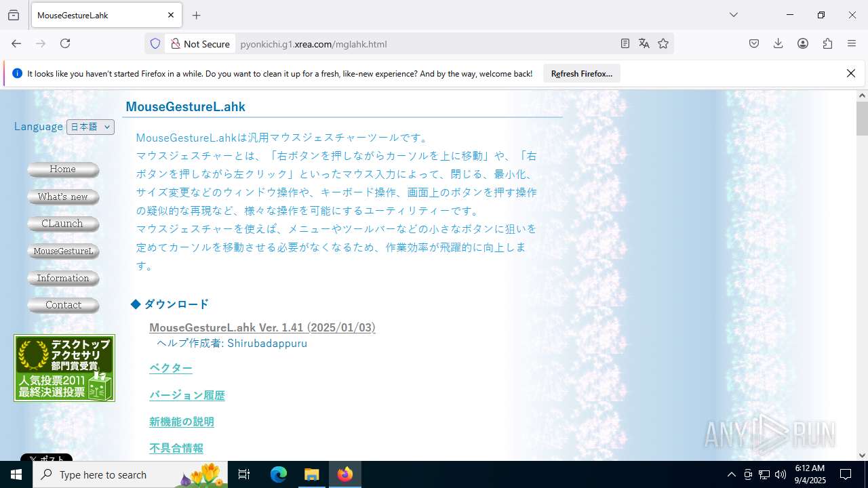This screenshot has width=868, height=488.
Task: Open the Downloads panel icon
Action: click(778, 43)
